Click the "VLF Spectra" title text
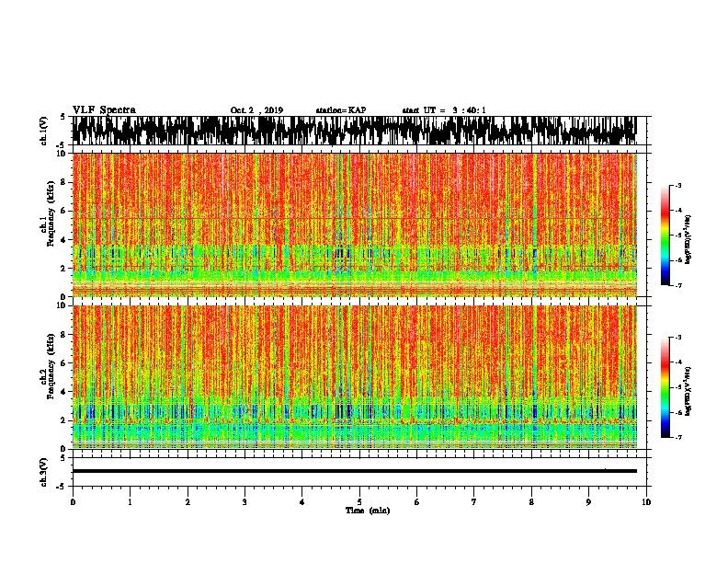728x563 pixels. pyautogui.click(x=104, y=110)
